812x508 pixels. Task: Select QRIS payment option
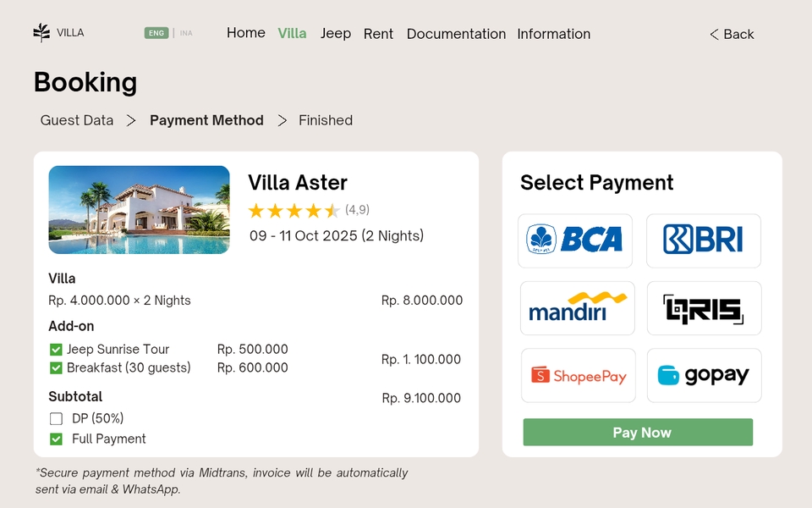tap(704, 308)
